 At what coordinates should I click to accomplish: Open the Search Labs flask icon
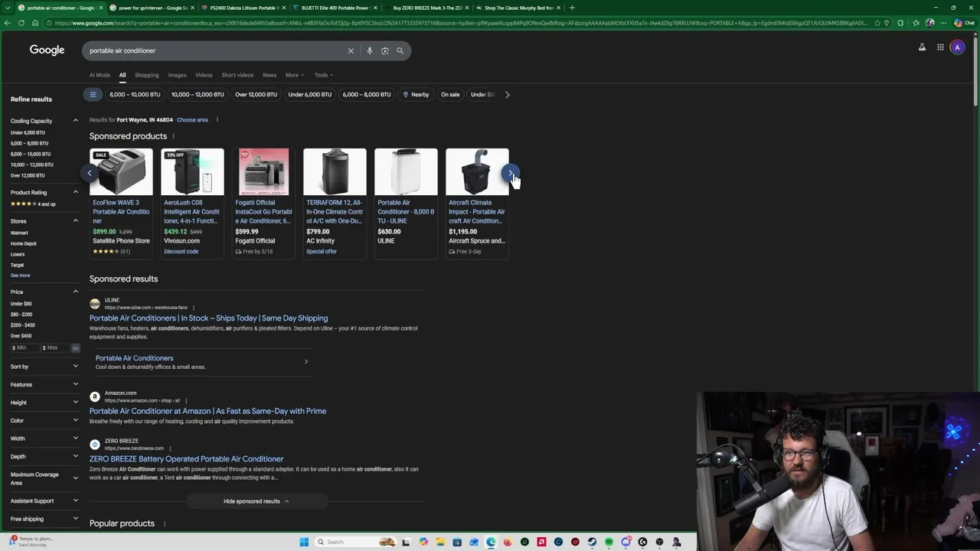(x=922, y=47)
